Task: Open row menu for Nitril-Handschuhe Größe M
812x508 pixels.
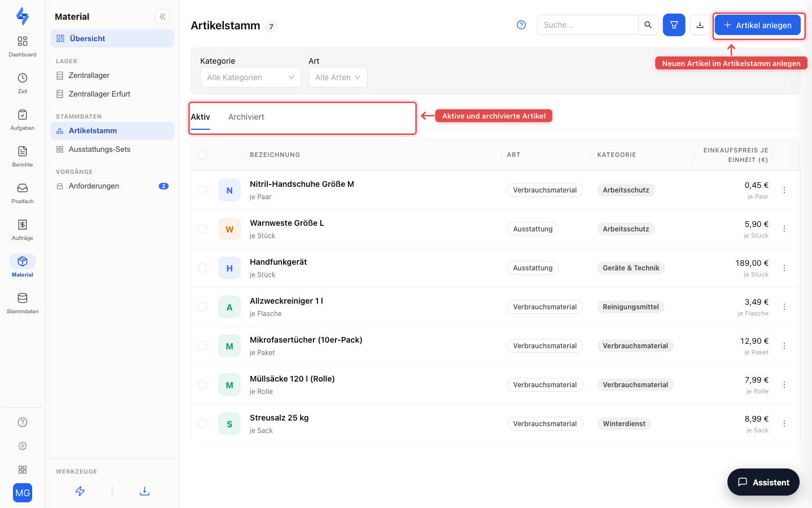Action: coord(784,190)
